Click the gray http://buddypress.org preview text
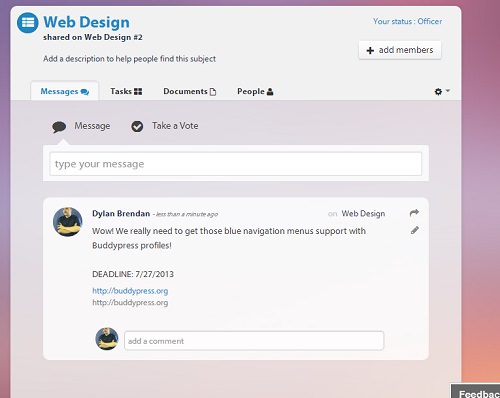The image size is (500, 398). (130, 303)
